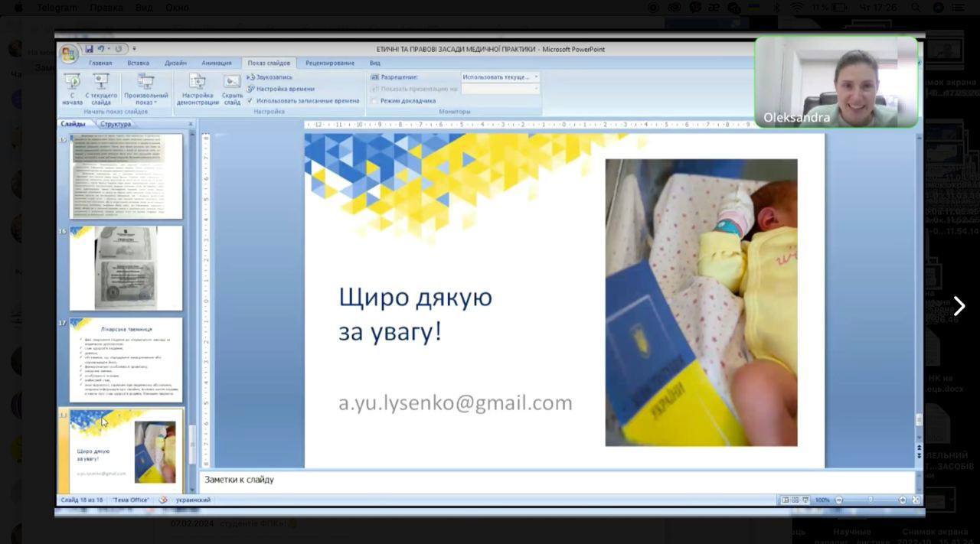Select slide 17 'Лікарська таємниця' thumbnail

click(x=126, y=360)
